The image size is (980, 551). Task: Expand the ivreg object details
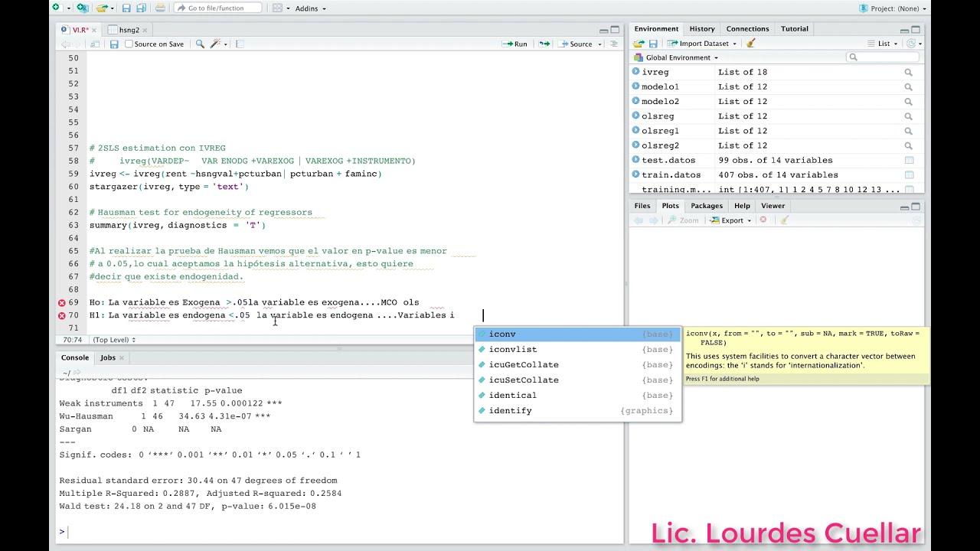pyautogui.click(x=636, y=72)
